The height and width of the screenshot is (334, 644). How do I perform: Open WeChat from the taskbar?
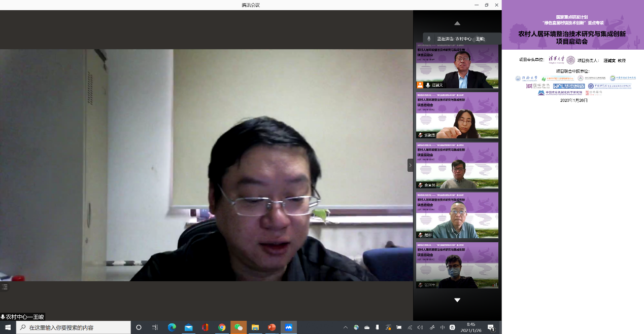[239, 327]
